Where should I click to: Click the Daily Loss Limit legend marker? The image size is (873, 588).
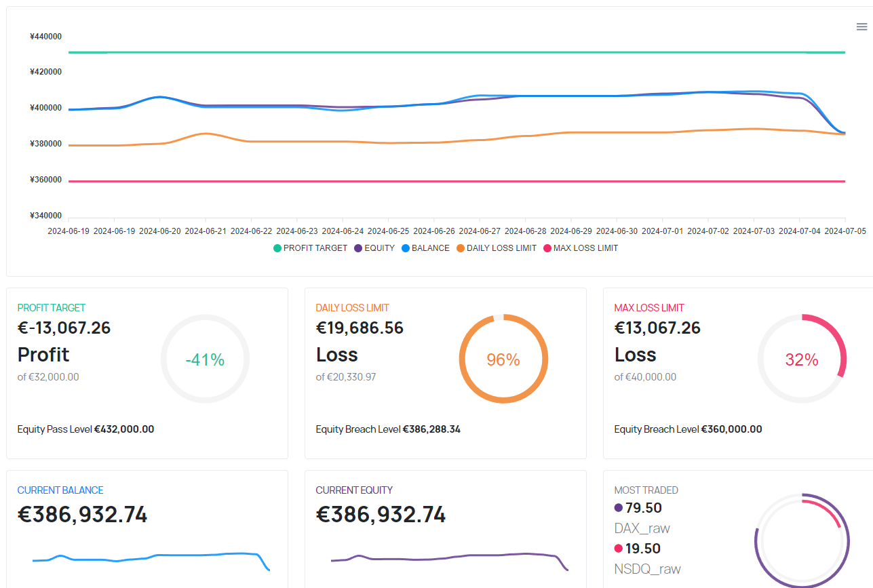461,248
